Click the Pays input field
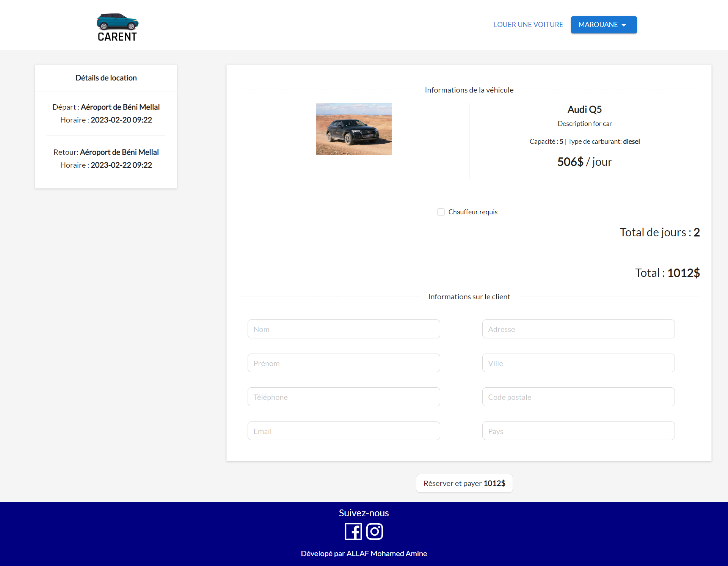 pos(578,431)
